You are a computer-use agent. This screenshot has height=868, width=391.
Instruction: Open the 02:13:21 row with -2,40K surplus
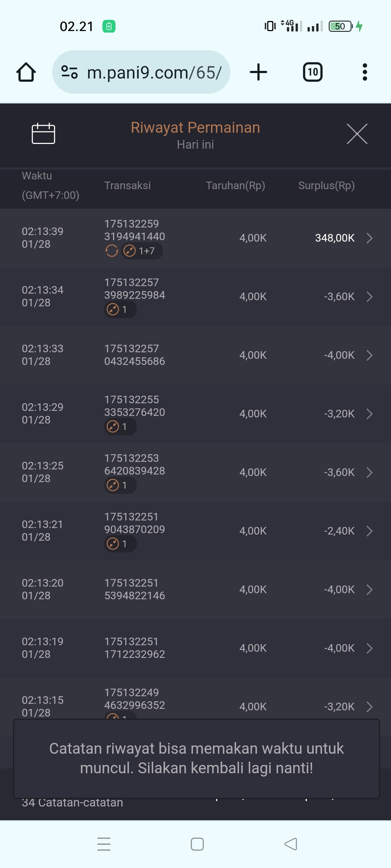(x=369, y=531)
